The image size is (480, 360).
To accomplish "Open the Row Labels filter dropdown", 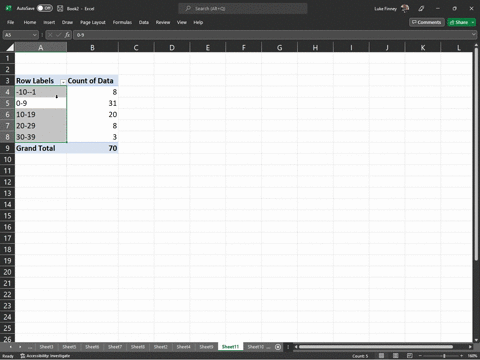I will pyautogui.click(x=63, y=81).
